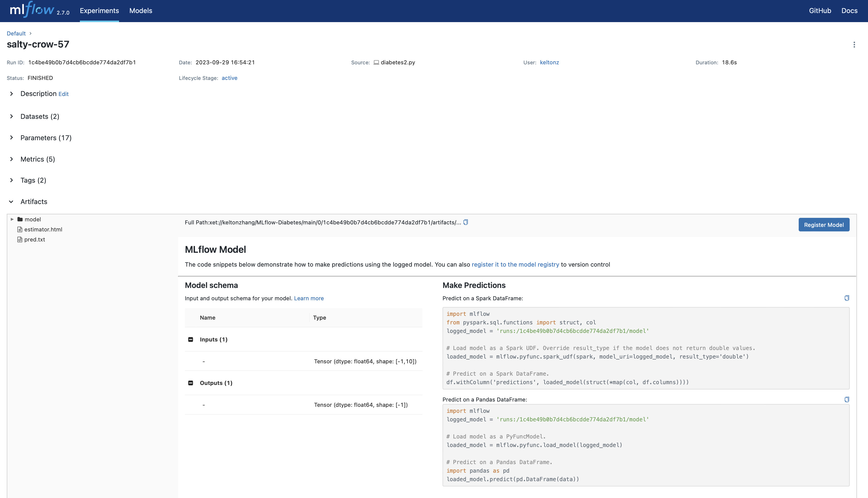Click the MLflow logo
The width and height of the screenshot is (868, 498).
[32, 10]
